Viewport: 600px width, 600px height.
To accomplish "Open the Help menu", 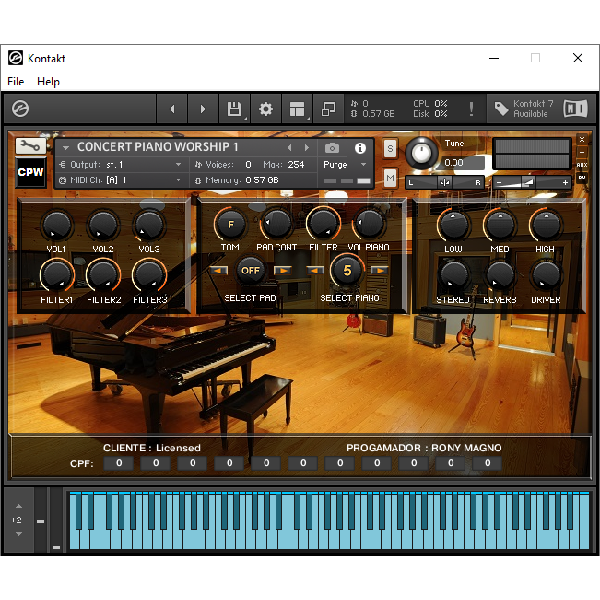I will pyautogui.click(x=49, y=82).
